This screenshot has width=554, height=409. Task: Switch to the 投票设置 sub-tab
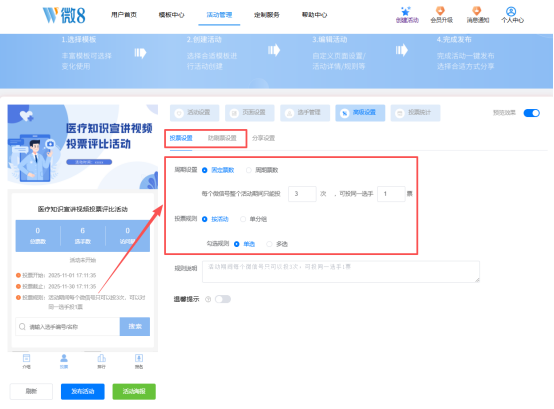[x=181, y=138]
